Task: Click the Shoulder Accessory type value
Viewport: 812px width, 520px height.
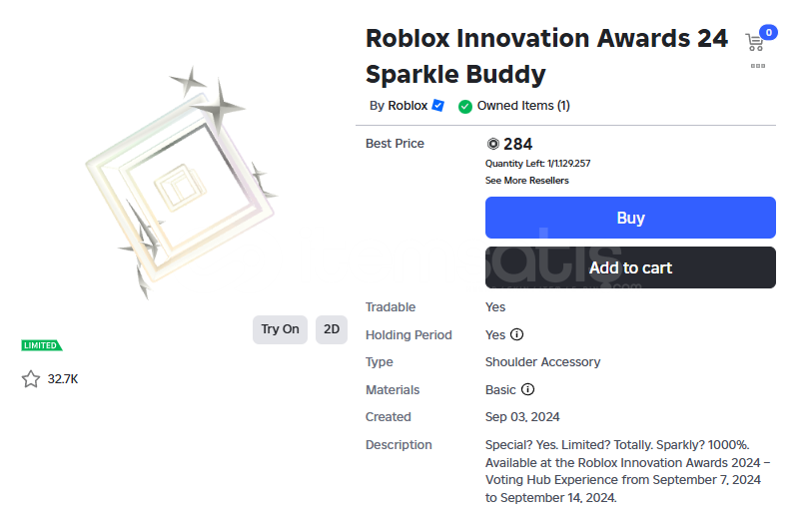Action: (542, 362)
